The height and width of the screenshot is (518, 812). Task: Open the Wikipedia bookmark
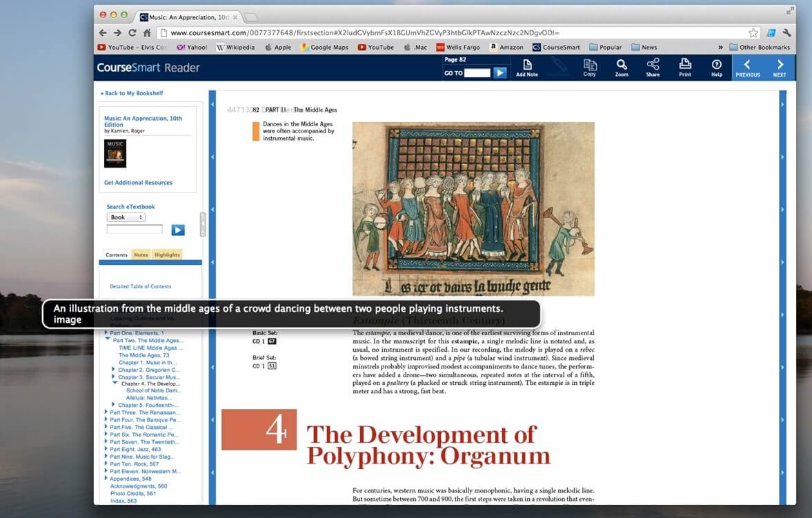[x=236, y=47]
